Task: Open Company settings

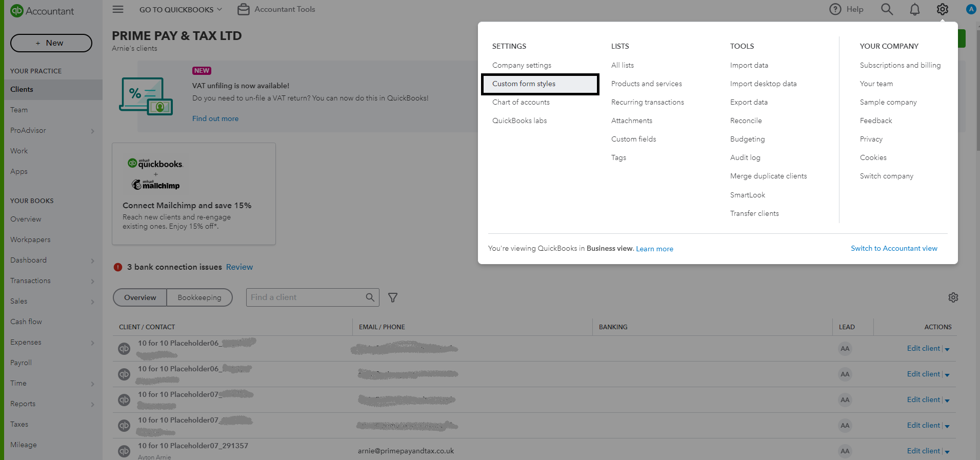Action: pyautogui.click(x=522, y=65)
